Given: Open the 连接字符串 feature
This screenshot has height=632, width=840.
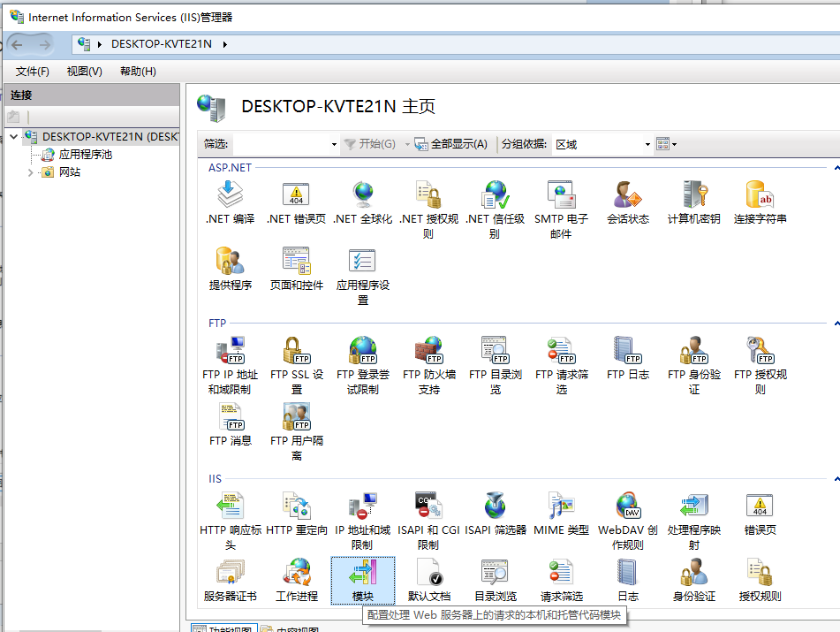Looking at the screenshot, I should pyautogui.click(x=761, y=202).
